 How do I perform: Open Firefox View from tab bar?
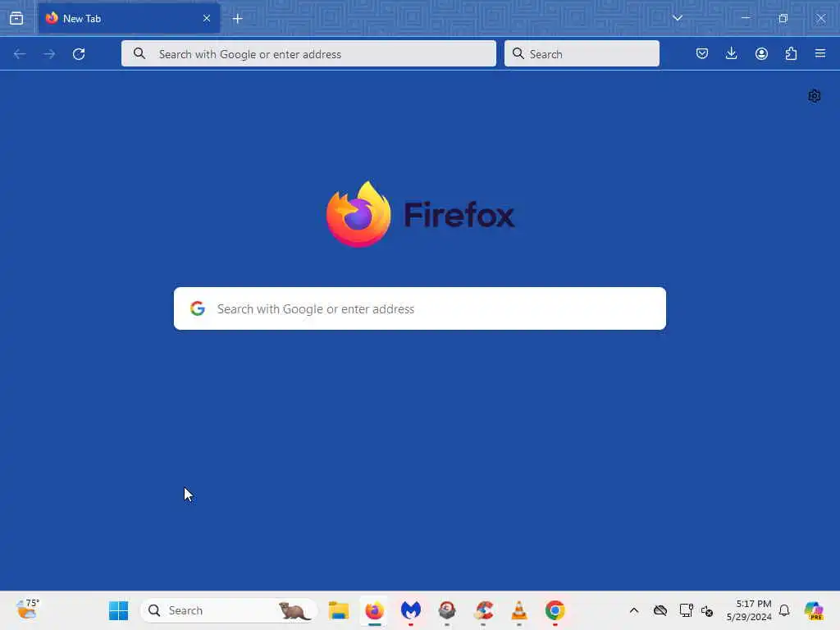point(16,18)
